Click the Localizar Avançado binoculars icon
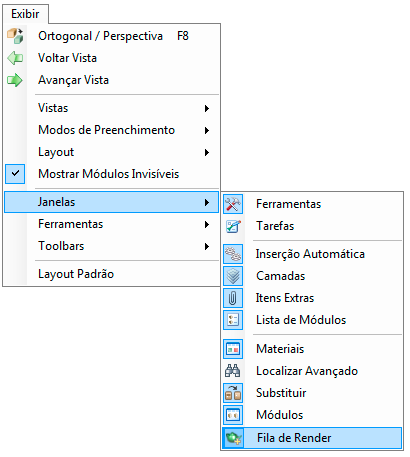410x457 pixels. pos(233,371)
